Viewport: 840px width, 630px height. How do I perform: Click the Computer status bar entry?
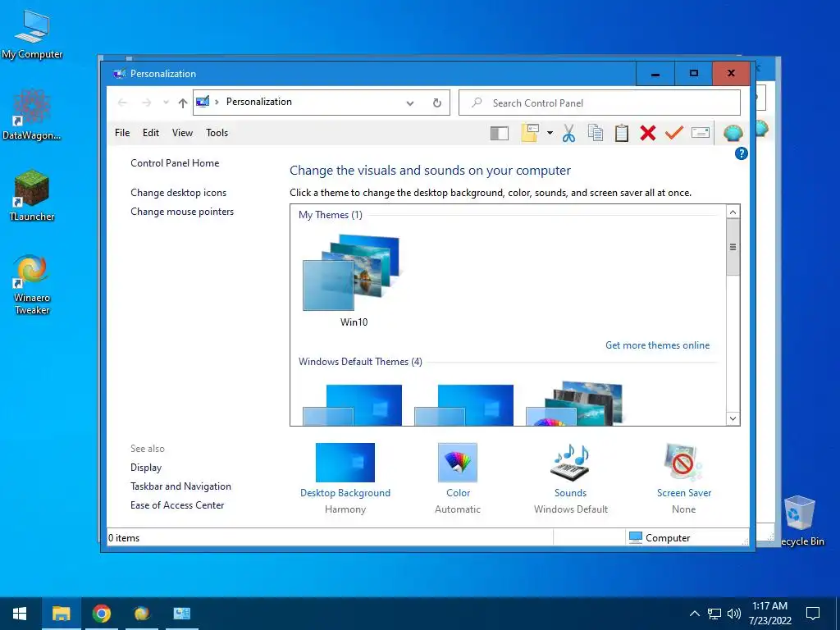click(660, 538)
